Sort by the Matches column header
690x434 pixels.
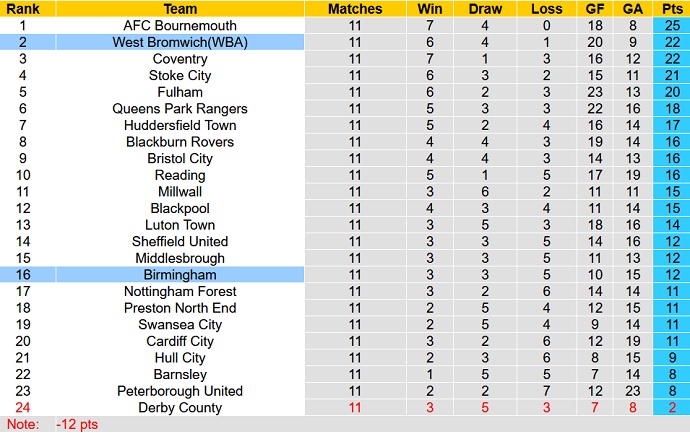(355, 9)
